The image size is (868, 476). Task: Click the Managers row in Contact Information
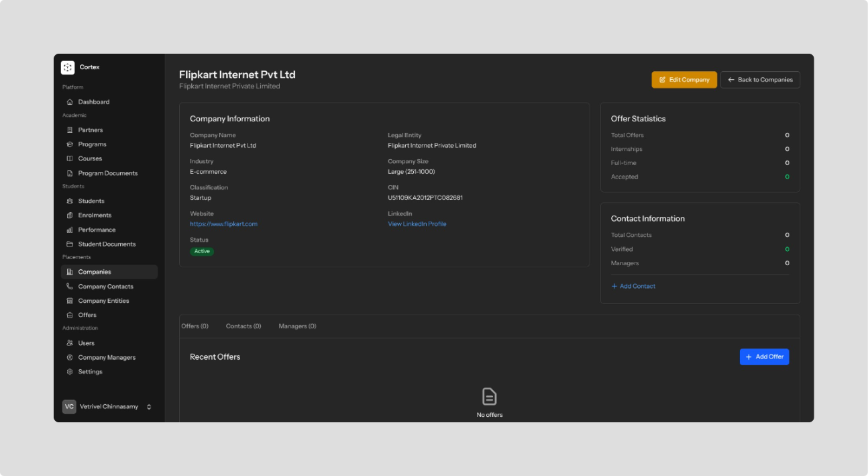coord(700,263)
